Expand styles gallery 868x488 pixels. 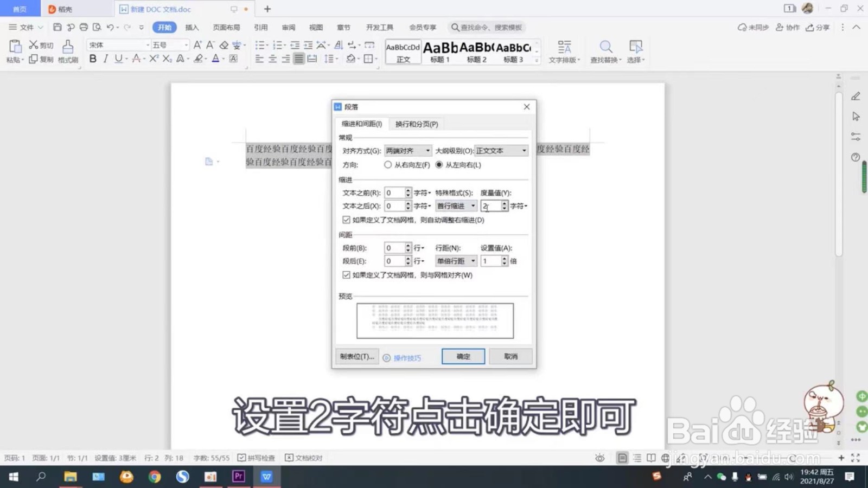(537, 60)
